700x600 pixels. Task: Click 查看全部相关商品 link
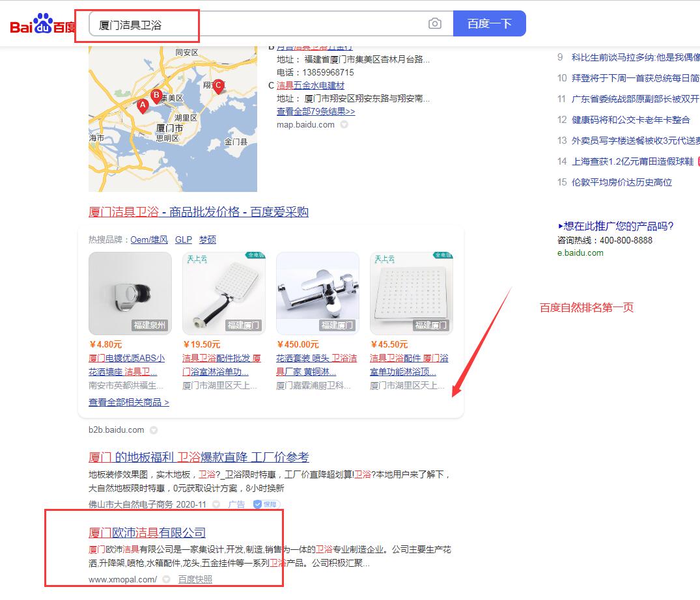click(129, 402)
